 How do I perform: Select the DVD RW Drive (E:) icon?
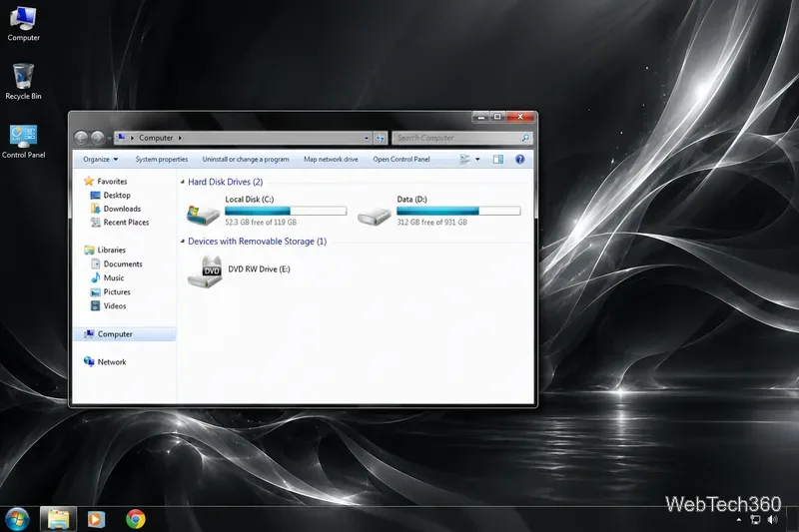[x=205, y=271]
